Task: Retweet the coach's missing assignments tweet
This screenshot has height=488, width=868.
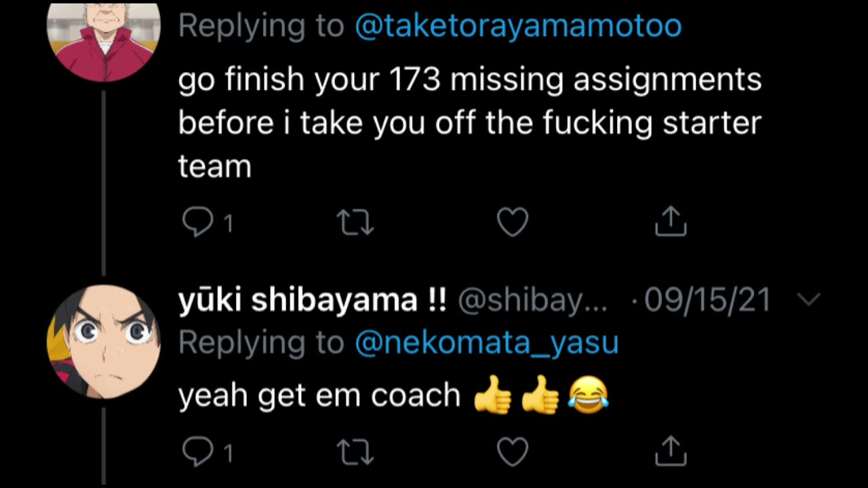Action: pyautogui.click(x=356, y=222)
